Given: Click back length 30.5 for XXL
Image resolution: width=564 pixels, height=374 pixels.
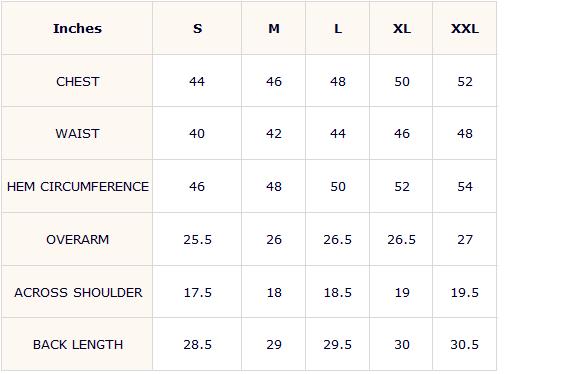Looking at the screenshot, I should pos(464,345).
